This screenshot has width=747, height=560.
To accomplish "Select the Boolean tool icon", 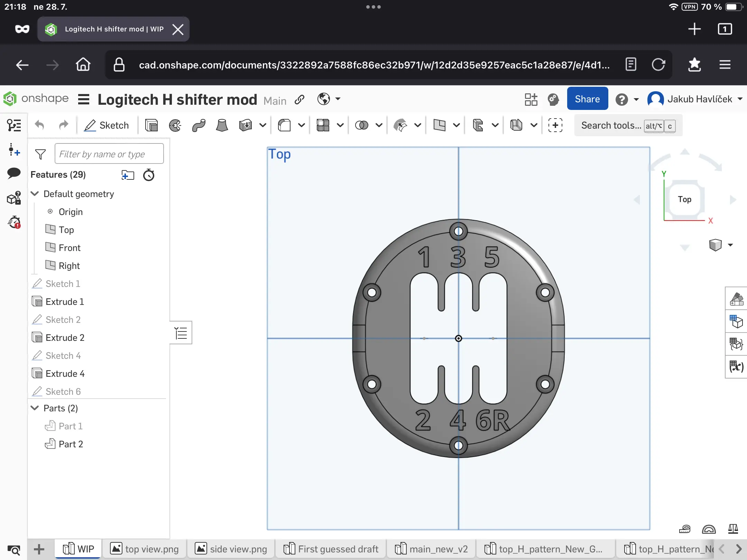I will coord(362,125).
